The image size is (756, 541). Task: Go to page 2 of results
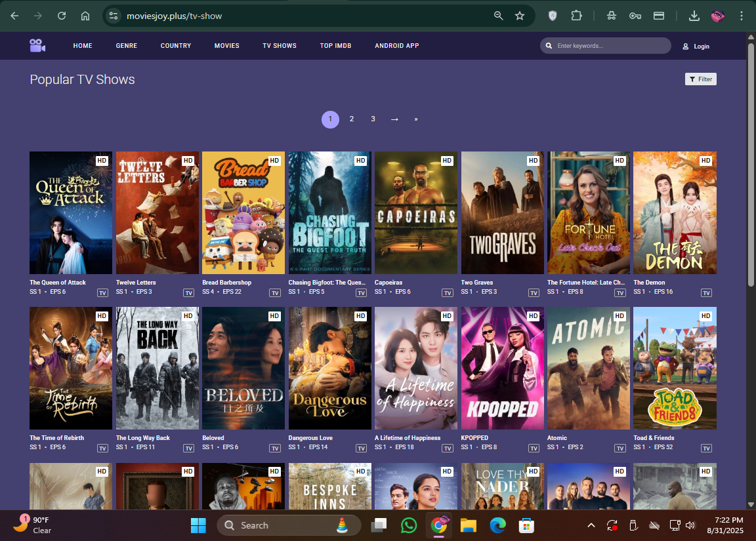pyautogui.click(x=352, y=119)
